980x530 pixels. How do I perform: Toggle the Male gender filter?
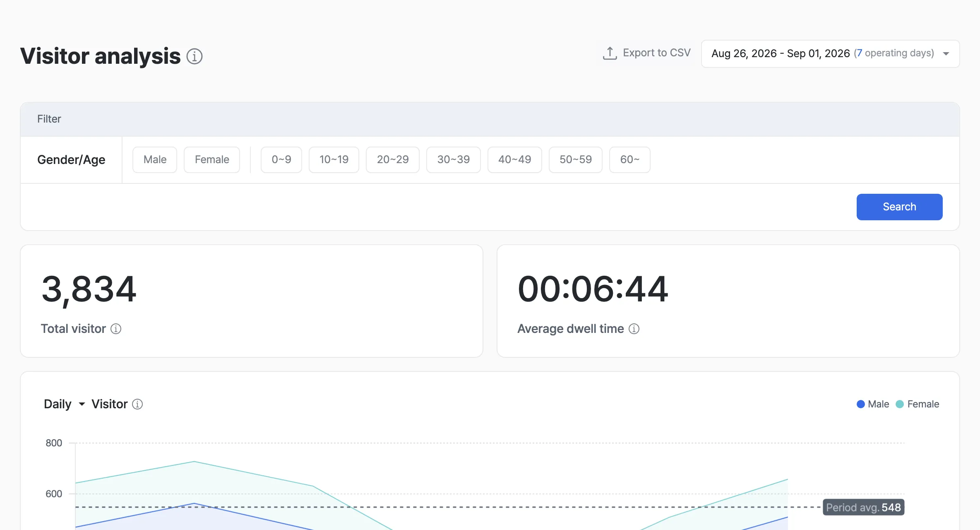(x=155, y=160)
